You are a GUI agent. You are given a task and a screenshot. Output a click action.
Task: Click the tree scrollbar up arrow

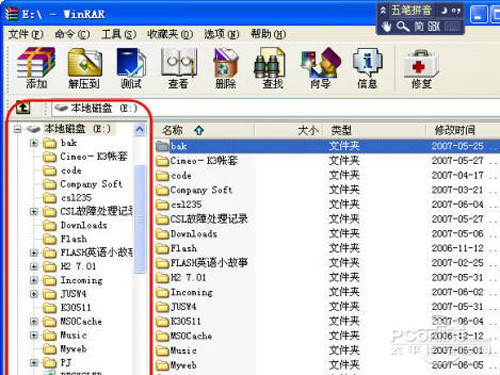(140, 129)
